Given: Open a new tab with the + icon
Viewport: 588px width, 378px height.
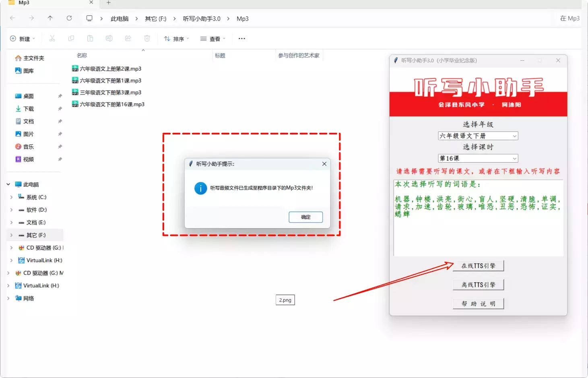Looking at the screenshot, I should 107,3.
